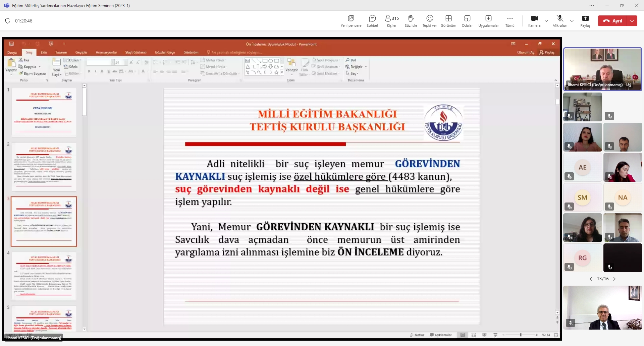Select participant tile with initials SM
This screenshot has width=644, height=346.
pos(583,197)
